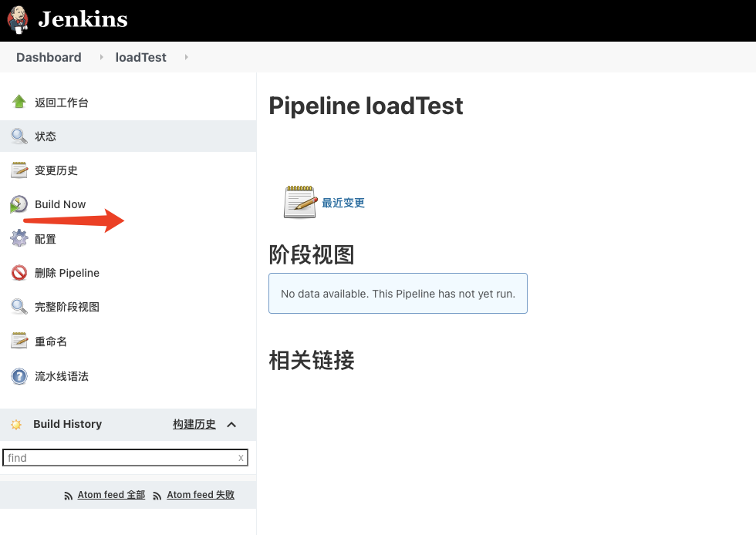Select the Build Now sidebar item
Screen dimensions: 756x535
(x=60, y=204)
